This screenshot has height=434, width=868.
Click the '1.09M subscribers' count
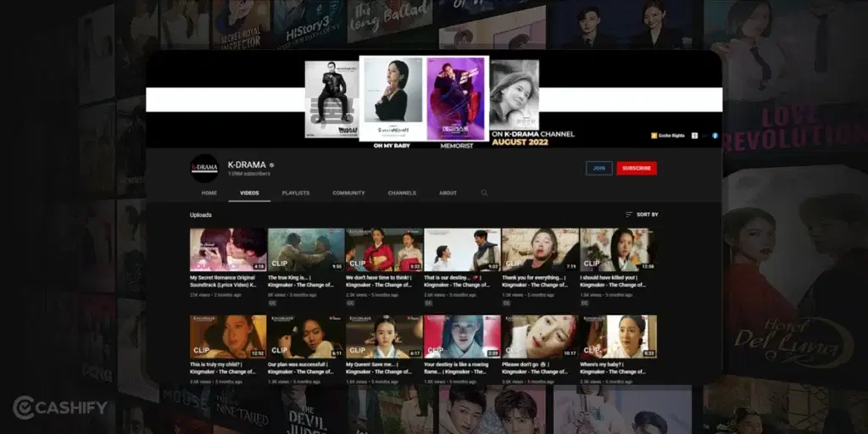249,174
